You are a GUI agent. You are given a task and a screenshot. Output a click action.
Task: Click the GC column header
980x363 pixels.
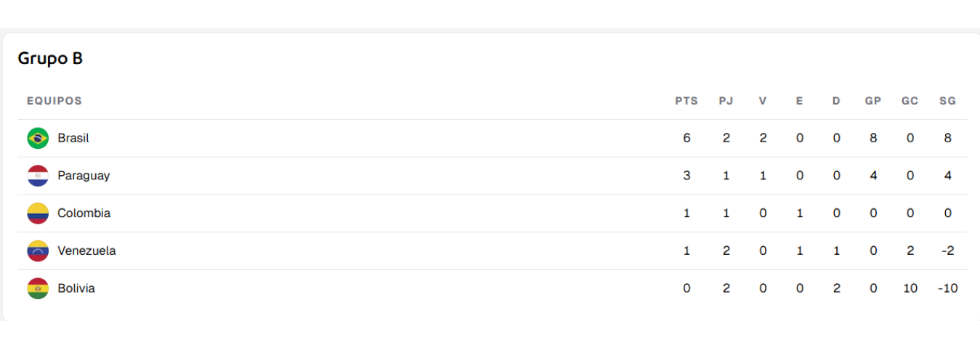pos(910,101)
